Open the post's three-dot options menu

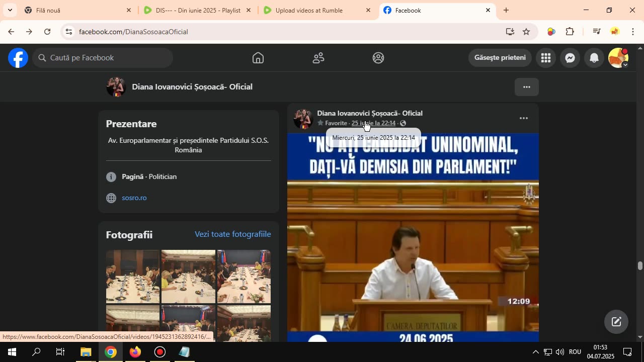click(524, 119)
